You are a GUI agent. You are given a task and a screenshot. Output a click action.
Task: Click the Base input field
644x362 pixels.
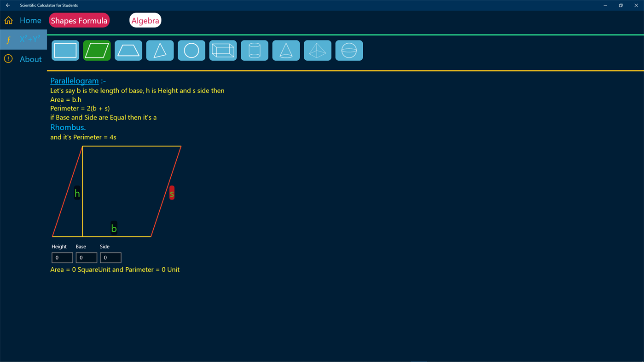[x=87, y=257]
